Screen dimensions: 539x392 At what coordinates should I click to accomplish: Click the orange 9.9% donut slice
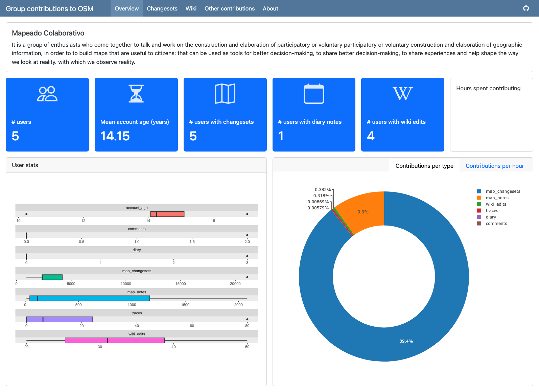(363, 212)
